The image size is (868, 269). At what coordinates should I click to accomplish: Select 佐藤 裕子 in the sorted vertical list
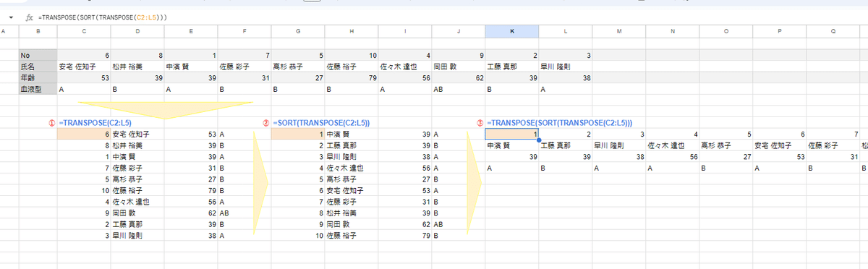pyautogui.click(x=352, y=235)
